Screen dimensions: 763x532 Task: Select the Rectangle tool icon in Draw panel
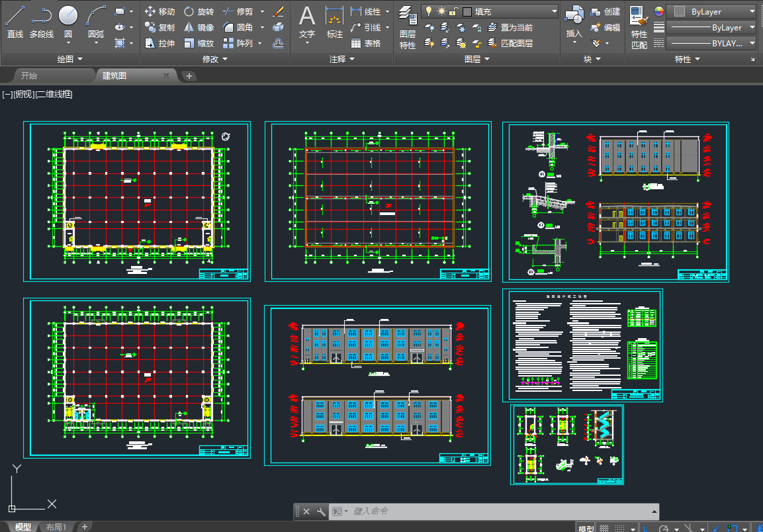[120, 11]
